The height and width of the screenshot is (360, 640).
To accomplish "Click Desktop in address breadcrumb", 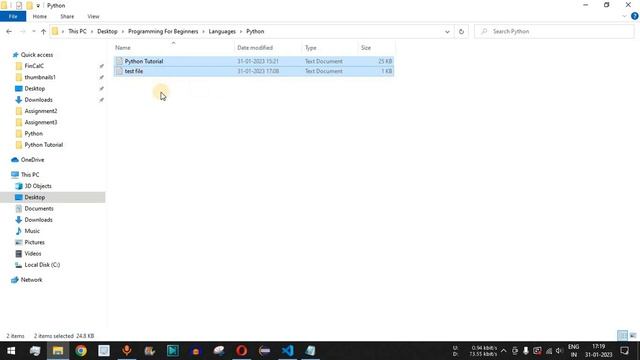I will pos(107,31).
